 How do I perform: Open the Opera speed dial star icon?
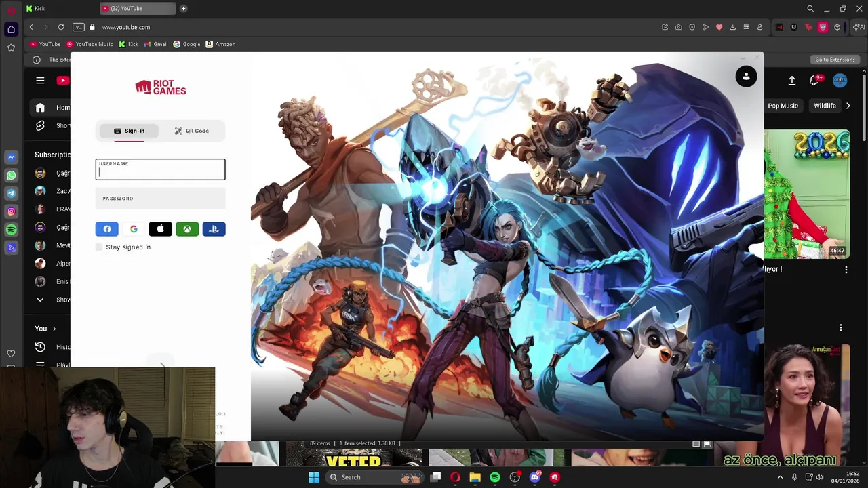point(11,47)
